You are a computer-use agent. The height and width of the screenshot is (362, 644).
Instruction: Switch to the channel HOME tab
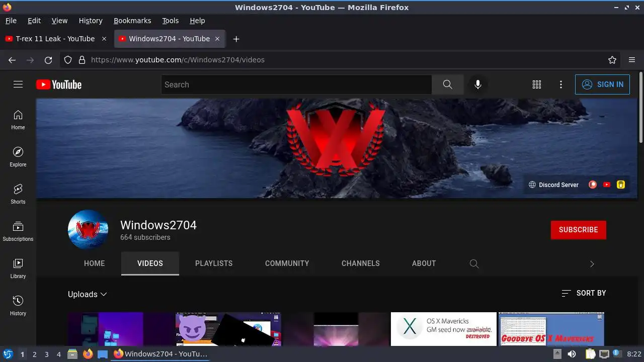95,263
